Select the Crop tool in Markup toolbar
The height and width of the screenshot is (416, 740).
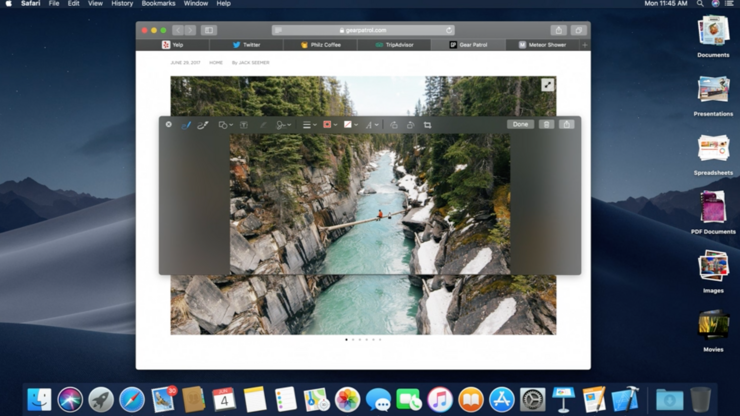tap(427, 125)
